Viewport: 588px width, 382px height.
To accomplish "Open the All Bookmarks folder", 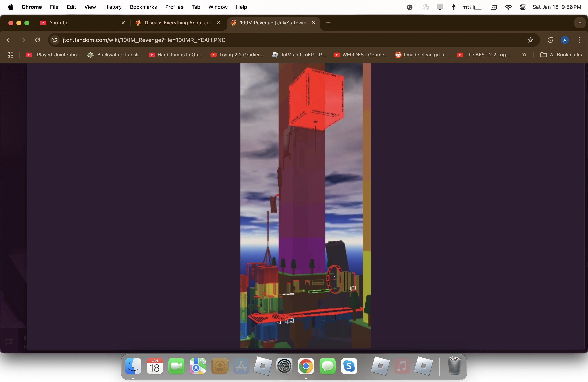I will click(x=561, y=55).
